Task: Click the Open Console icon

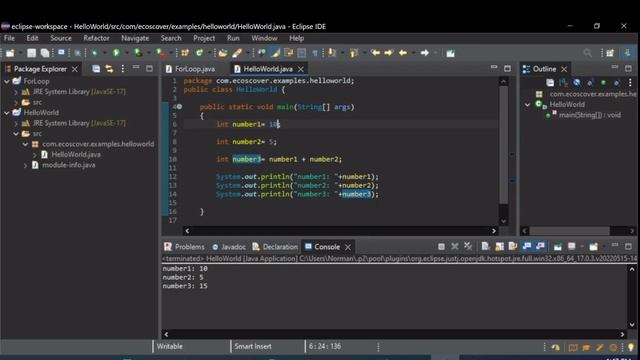Action: tap(593, 246)
